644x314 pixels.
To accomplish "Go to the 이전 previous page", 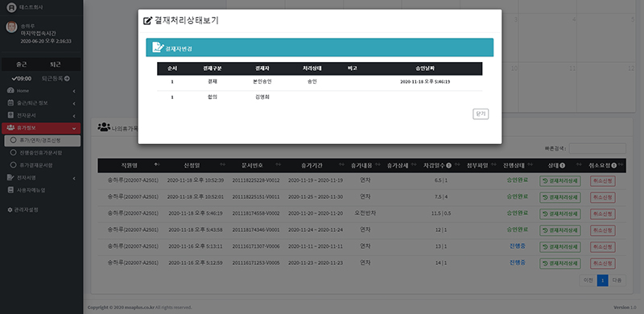I will [588, 280].
